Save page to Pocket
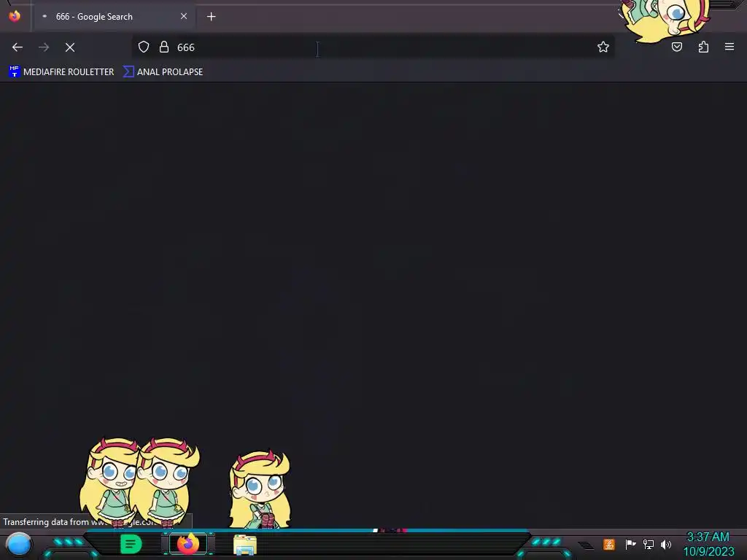747x560 pixels. 677,47
